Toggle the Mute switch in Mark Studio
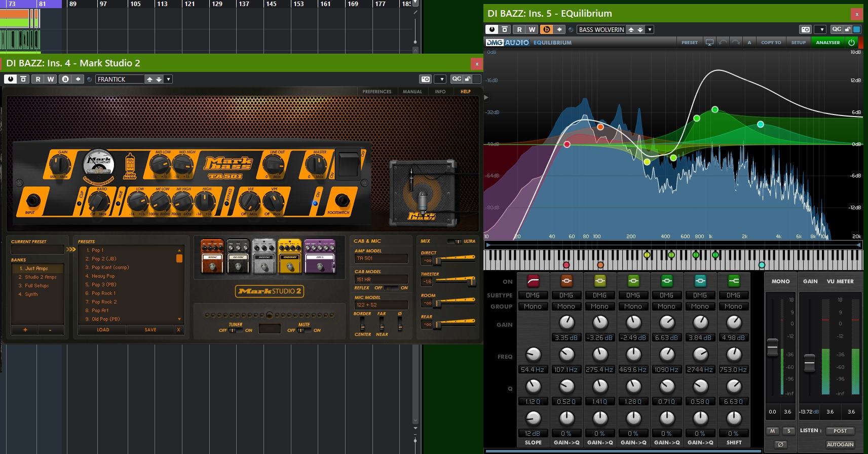The width and height of the screenshot is (868, 454). pyautogui.click(x=304, y=330)
